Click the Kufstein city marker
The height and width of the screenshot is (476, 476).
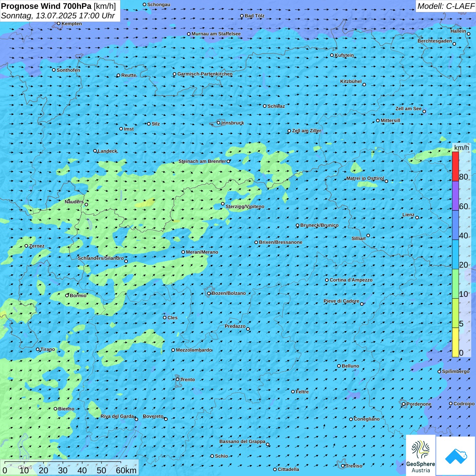(x=332, y=55)
